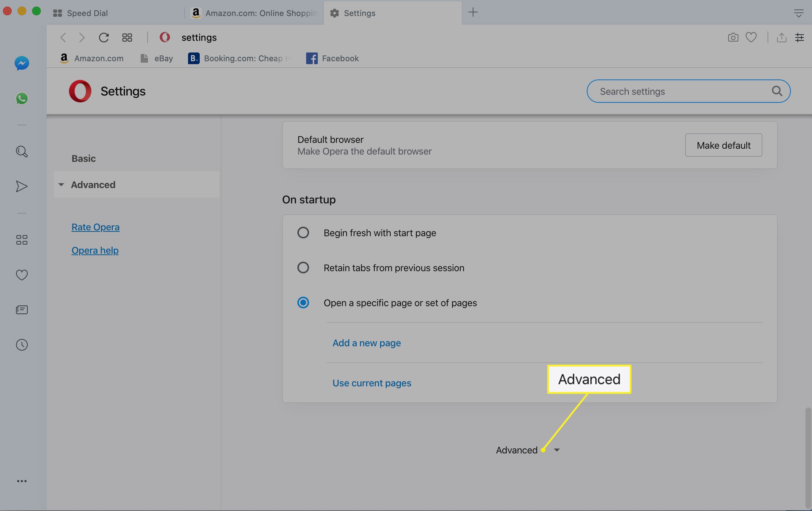Select Begin fresh with start page
Screen dimensions: 812x511
(303, 233)
